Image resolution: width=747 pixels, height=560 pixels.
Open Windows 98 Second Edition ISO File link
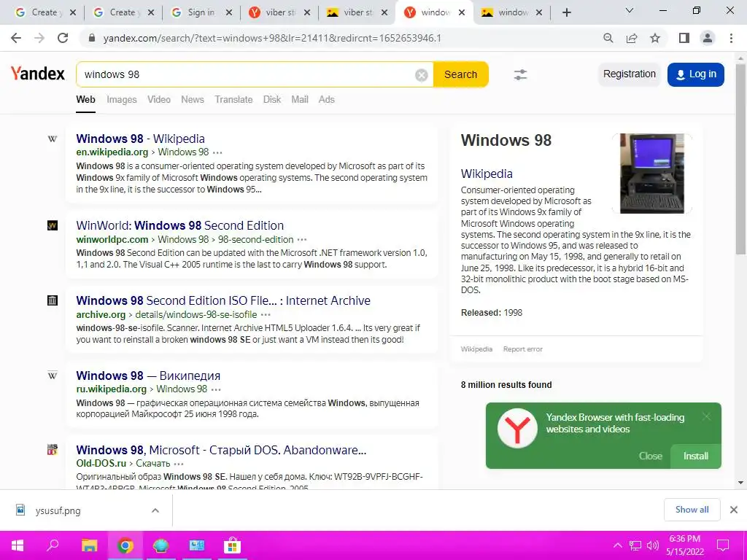click(223, 300)
